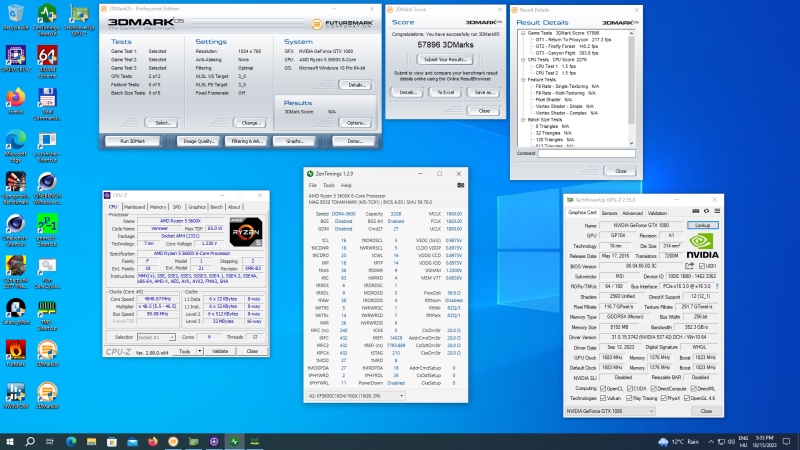Open the TechPowerUp GPU-Z desktop shortcut
Image resolution: width=800 pixels, height=450 pixels.
pyautogui.click(x=79, y=20)
